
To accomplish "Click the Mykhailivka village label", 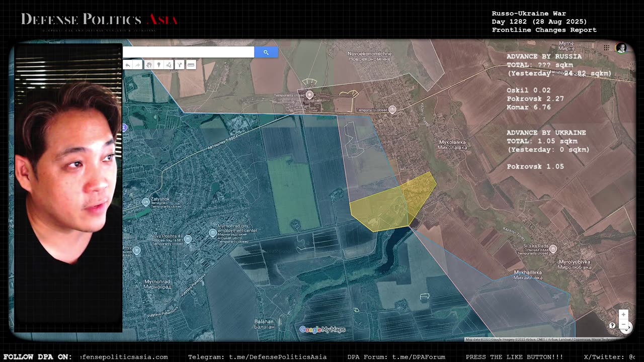I will pyautogui.click(x=528, y=275).
